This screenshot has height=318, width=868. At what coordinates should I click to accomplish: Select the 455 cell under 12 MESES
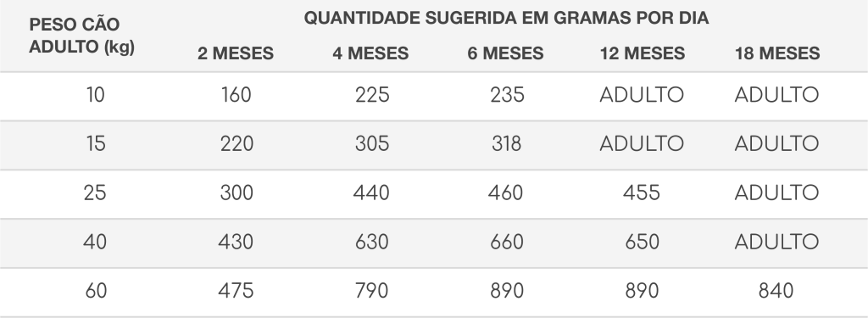(642, 192)
